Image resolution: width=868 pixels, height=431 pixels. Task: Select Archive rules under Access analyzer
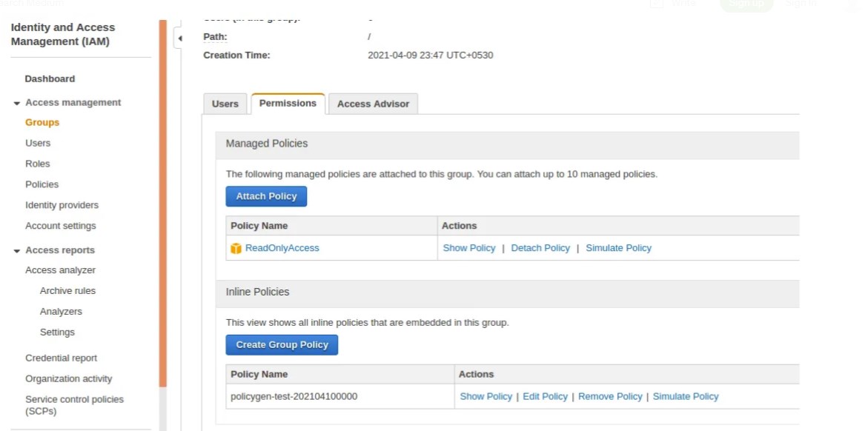pos(67,291)
